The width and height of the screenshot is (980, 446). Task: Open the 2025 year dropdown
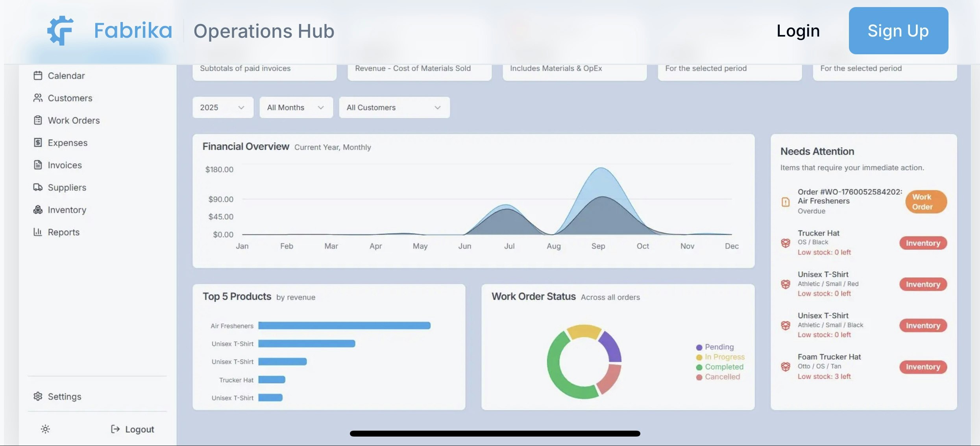point(222,107)
